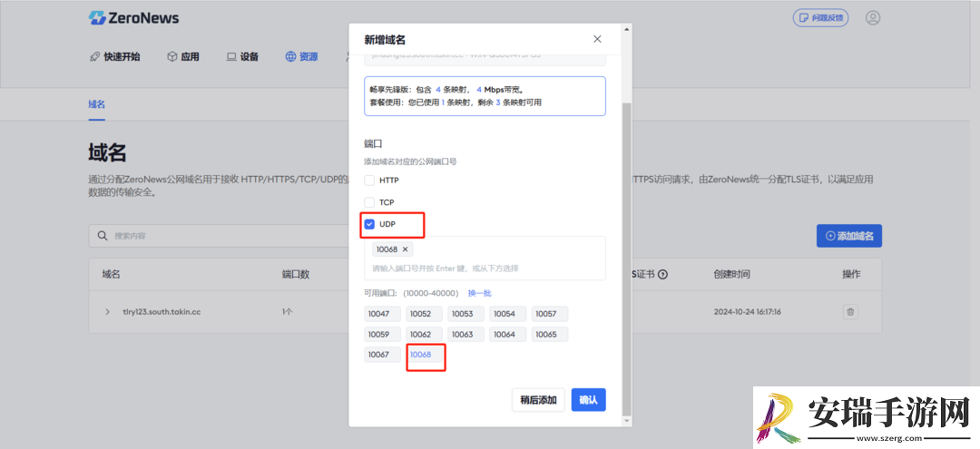Click the 资源 globe icon
Screen dimensions: 980x449
(x=290, y=57)
